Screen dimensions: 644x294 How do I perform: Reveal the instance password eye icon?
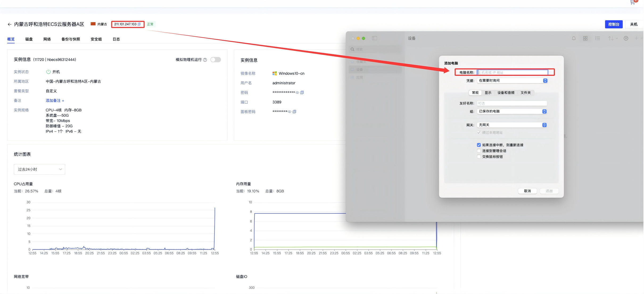point(297,93)
